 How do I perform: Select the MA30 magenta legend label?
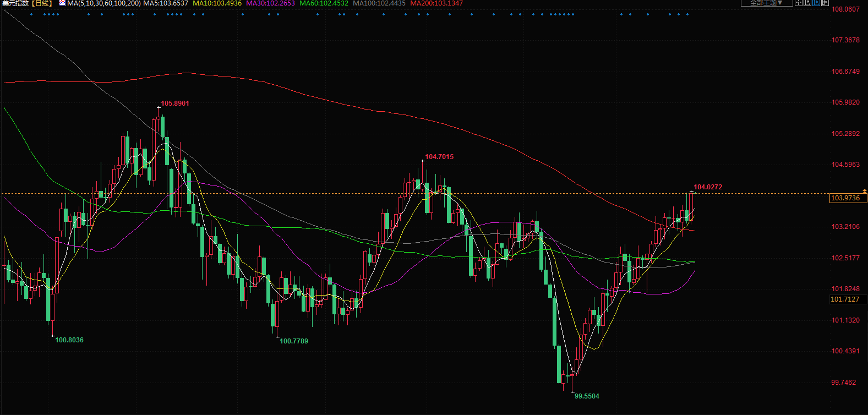coord(270,3)
